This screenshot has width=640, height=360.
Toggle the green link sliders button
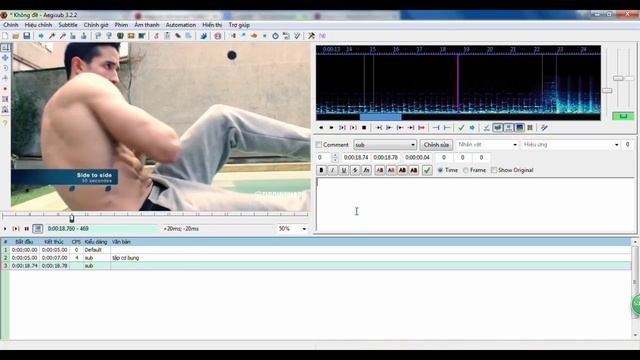(x=623, y=116)
